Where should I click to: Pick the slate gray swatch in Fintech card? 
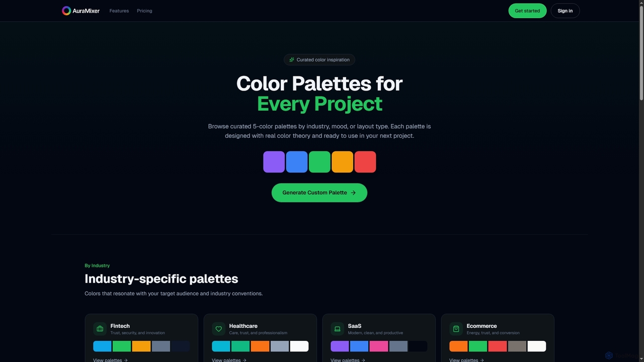(x=161, y=346)
